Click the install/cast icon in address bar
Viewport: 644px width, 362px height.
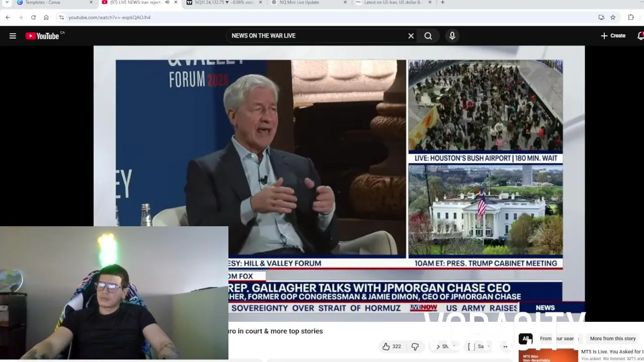pos(601,17)
